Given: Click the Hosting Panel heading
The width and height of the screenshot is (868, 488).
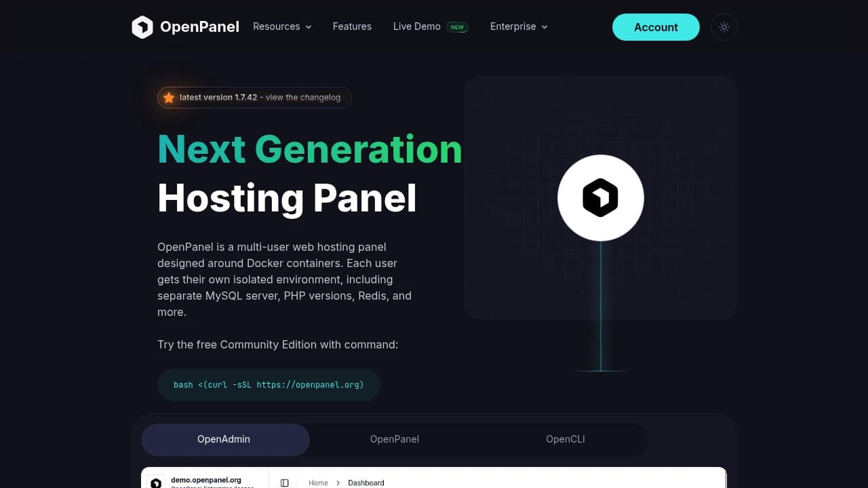Looking at the screenshot, I should pos(287,198).
